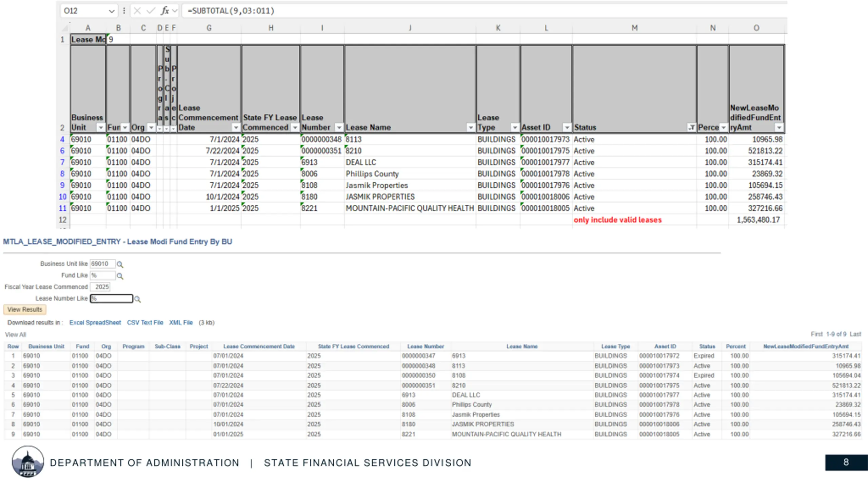
Task: Download results as CSV Text File
Action: [145, 323]
